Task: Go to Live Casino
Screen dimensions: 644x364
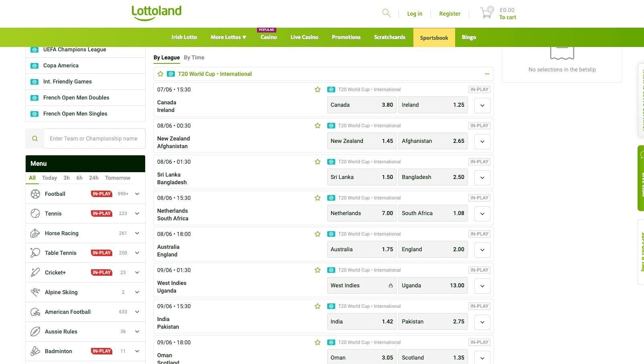Action: (x=304, y=37)
